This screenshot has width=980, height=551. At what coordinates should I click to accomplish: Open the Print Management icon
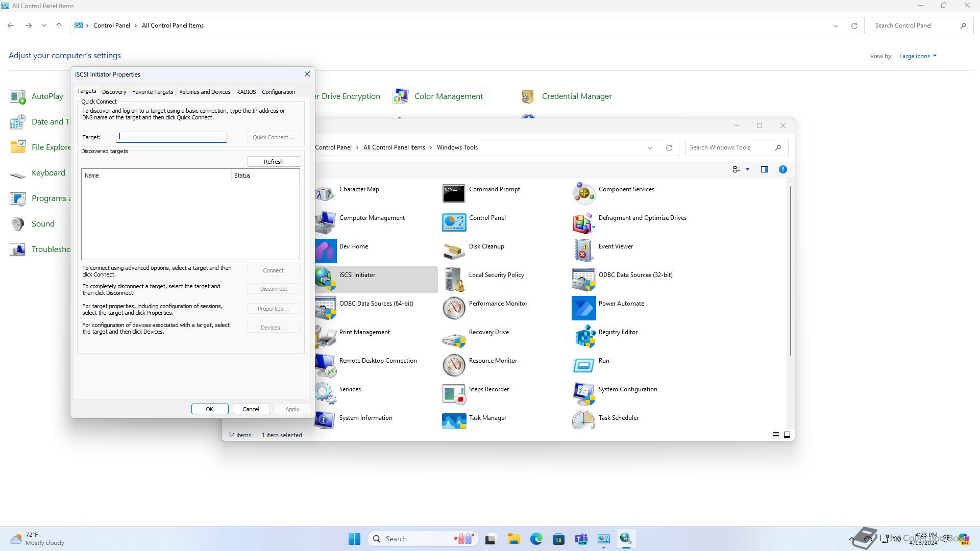coord(325,336)
